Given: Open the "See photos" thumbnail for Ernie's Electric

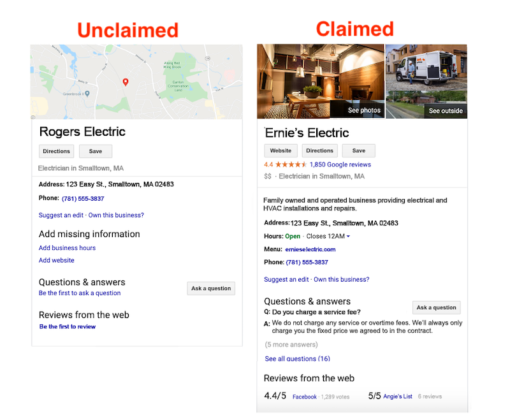Looking at the screenshot, I should click(x=365, y=110).
